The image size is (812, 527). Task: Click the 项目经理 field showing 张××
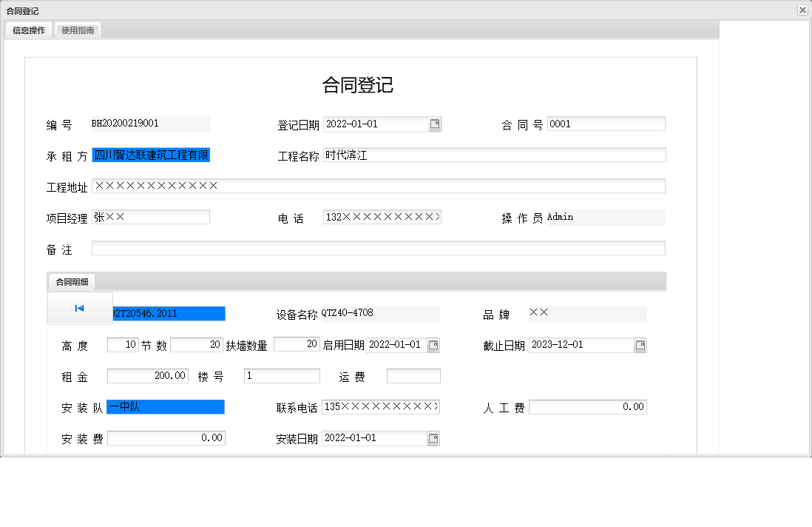[x=151, y=216]
